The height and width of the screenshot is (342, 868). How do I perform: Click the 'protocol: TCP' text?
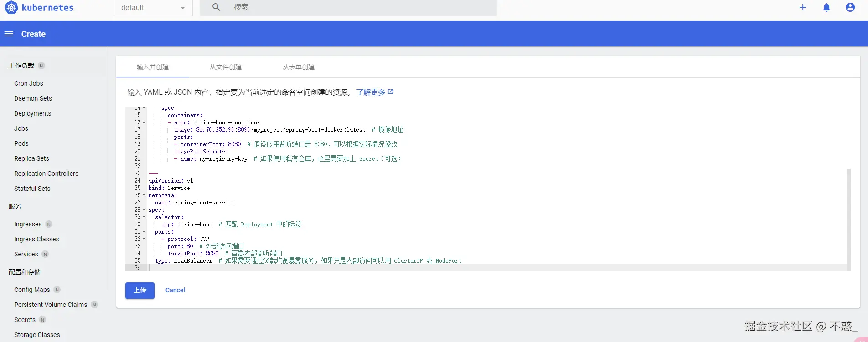(188, 239)
